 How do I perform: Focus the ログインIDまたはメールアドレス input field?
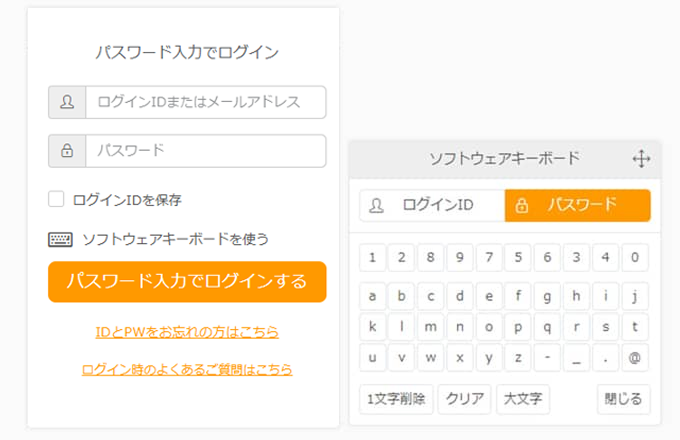click(x=206, y=102)
